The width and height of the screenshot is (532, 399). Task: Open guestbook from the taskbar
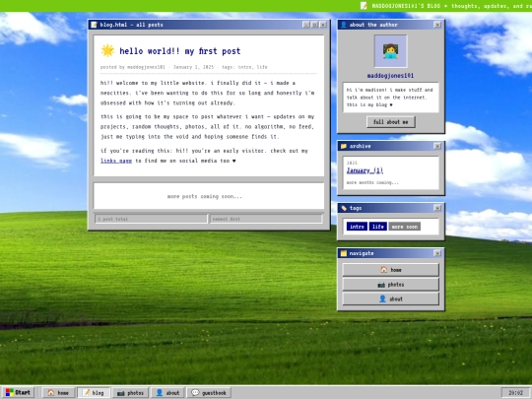click(209, 392)
